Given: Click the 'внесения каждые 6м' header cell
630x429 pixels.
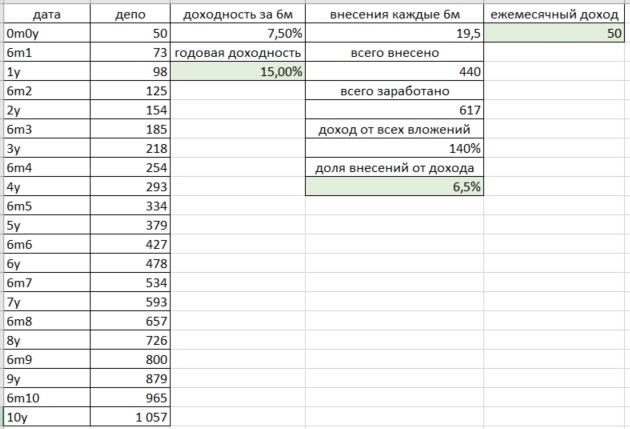Looking at the screenshot, I should click(395, 14).
